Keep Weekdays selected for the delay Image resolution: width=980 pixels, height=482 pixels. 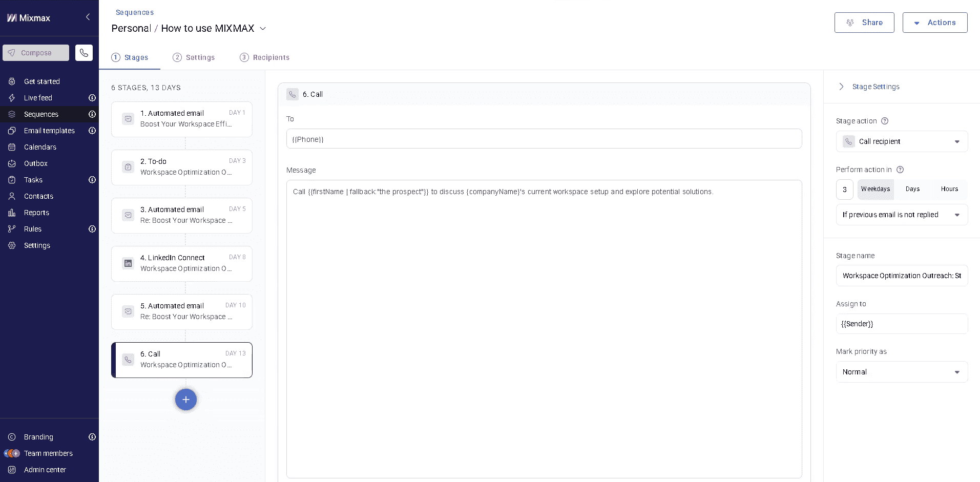(x=875, y=189)
